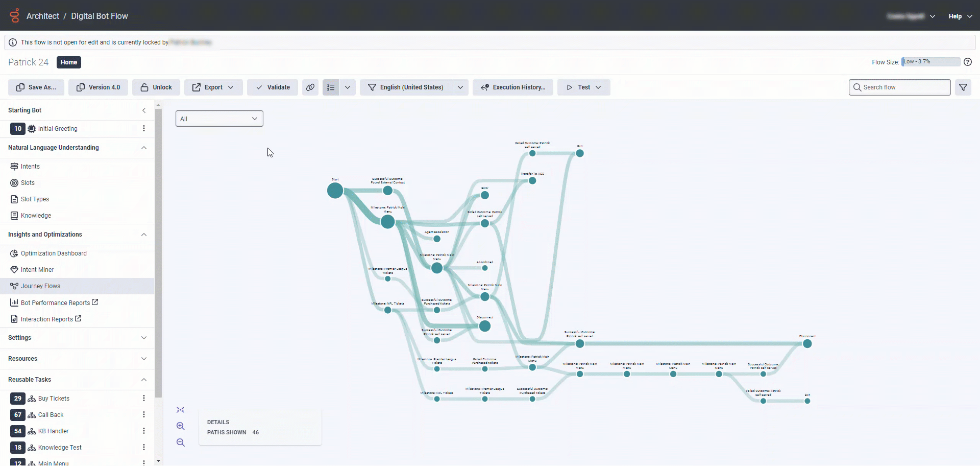The width and height of the screenshot is (980, 466).
Task: Zoom out of the journey flow canvas
Action: point(181,442)
